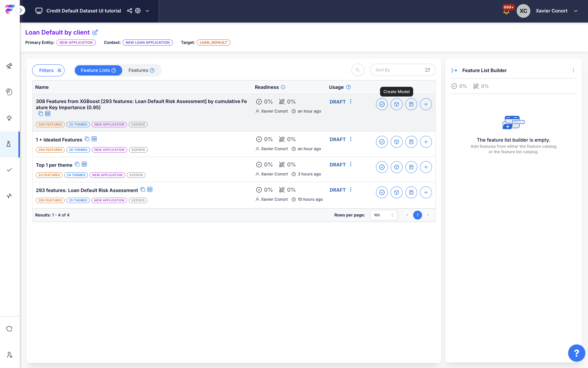
Task: Toggle the sort order direction icon
Action: (x=427, y=70)
